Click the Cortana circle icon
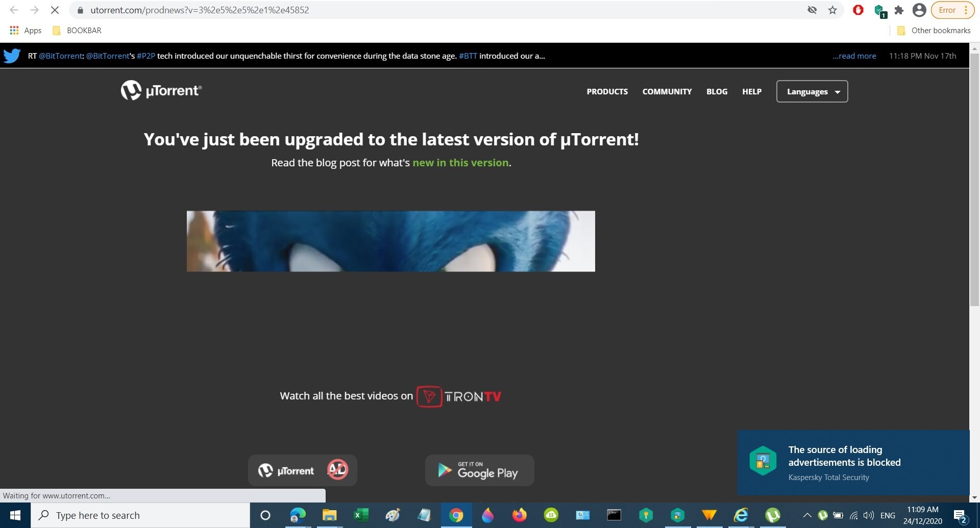This screenshot has width=980, height=528. (265, 515)
